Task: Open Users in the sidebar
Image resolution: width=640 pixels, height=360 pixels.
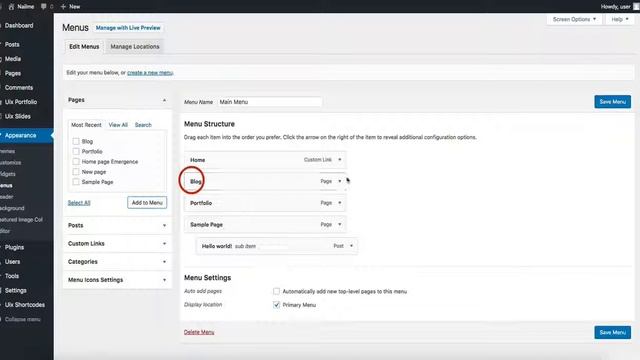Action: 12,262
